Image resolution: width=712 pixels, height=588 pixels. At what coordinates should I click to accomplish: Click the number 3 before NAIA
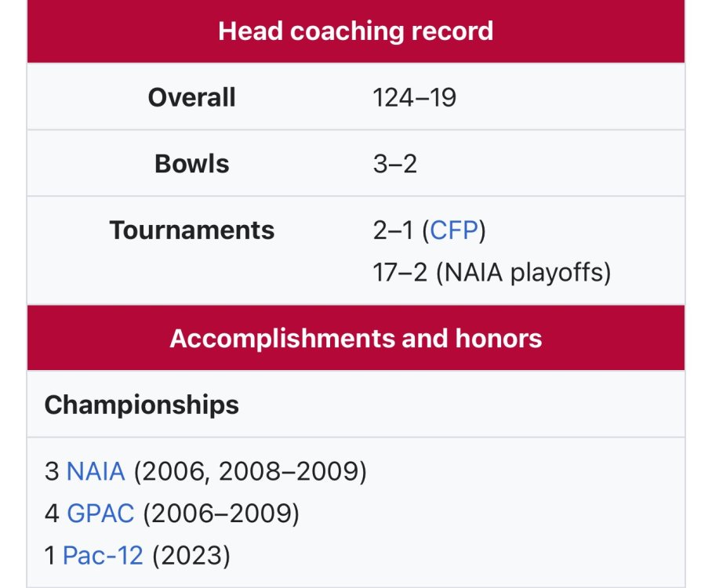tap(52, 471)
